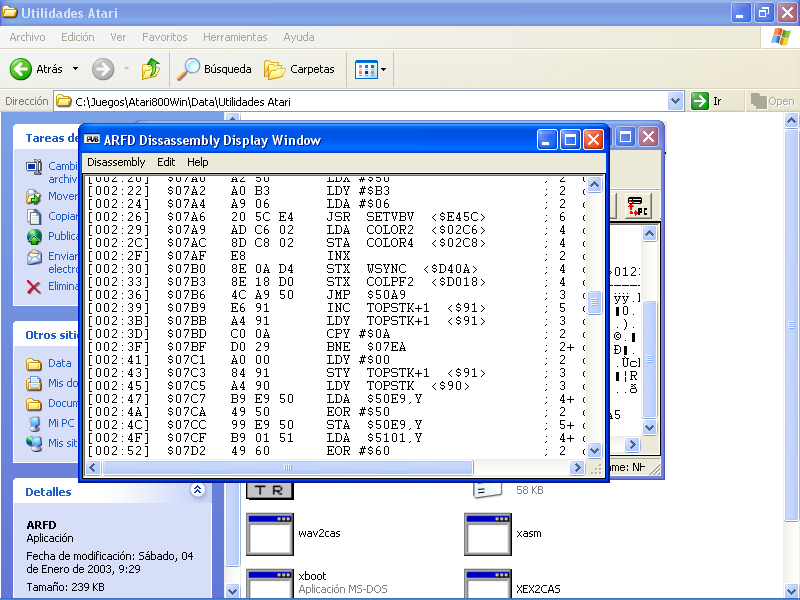The height and width of the screenshot is (600, 800).
Task: Open the Favoritos menu
Action: coord(164,37)
